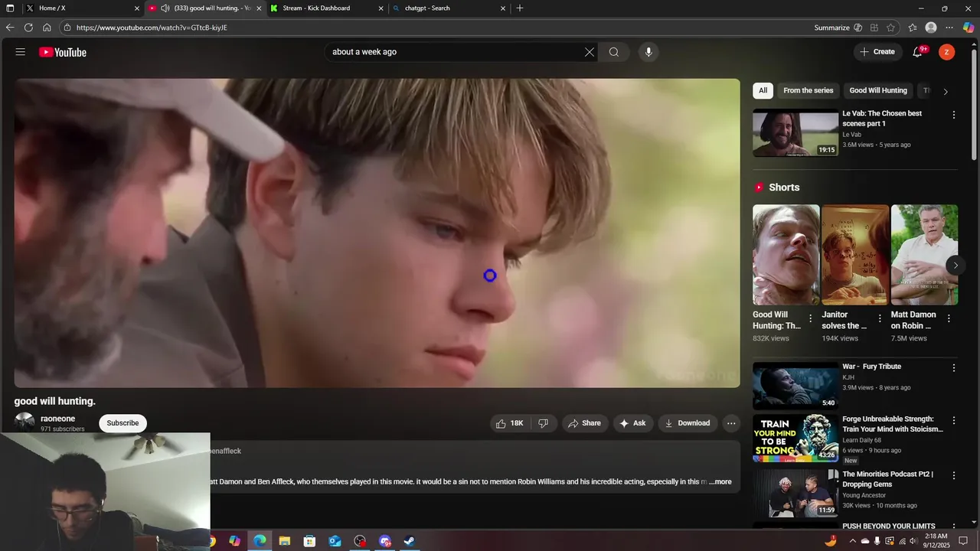Open File Explorer from the taskbar

(285, 541)
